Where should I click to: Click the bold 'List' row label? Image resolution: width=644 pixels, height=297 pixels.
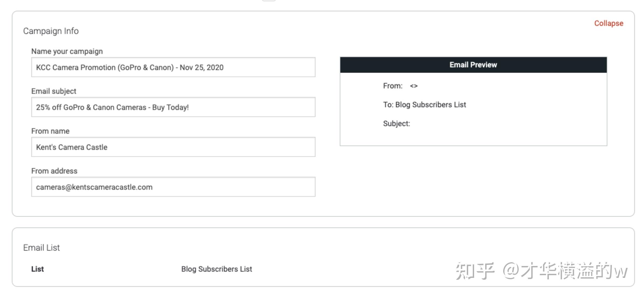[x=37, y=269]
